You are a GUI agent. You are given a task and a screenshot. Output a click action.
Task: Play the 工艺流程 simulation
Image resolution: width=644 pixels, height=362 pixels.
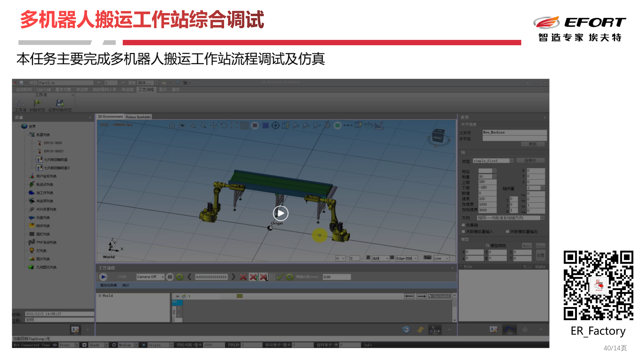(103, 277)
